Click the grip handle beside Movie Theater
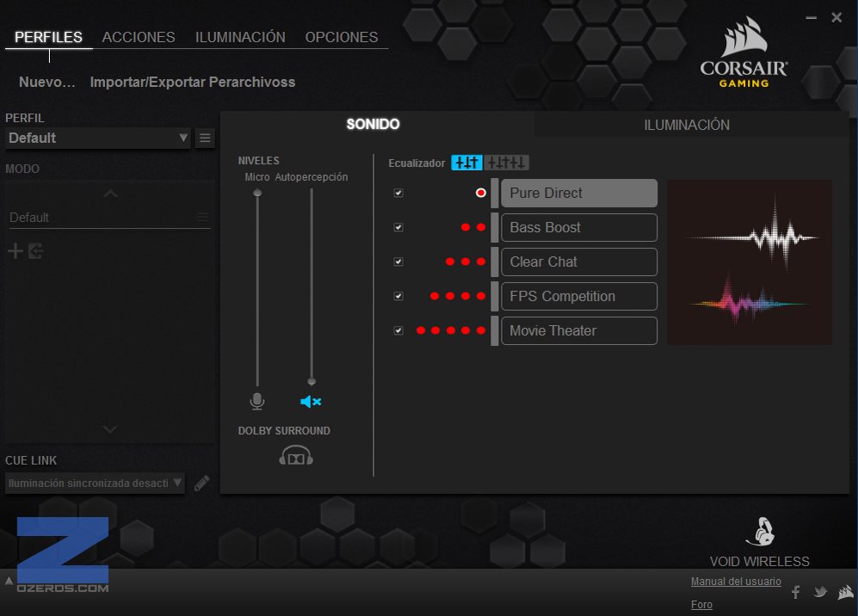858x616 pixels. [x=495, y=331]
